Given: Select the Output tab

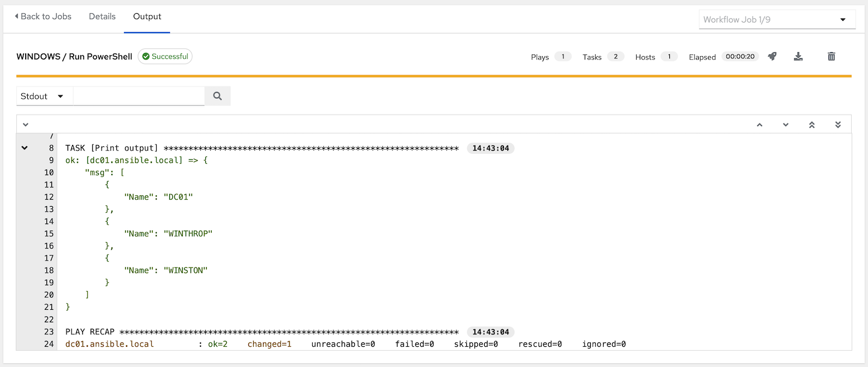Looking at the screenshot, I should coord(147,16).
